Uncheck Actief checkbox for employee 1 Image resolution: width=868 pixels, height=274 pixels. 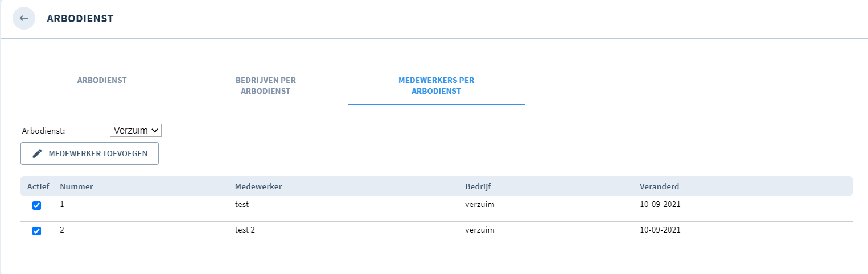[37, 205]
